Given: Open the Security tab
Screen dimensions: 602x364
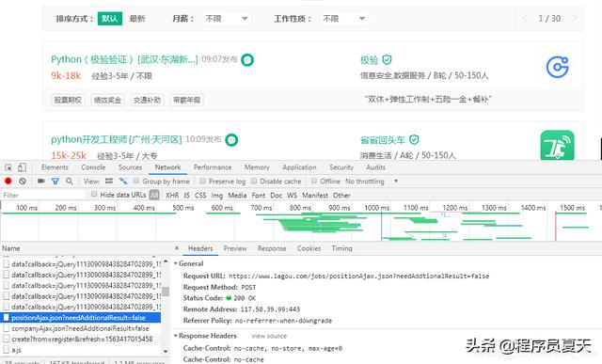Looking at the screenshot, I should click(341, 167).
